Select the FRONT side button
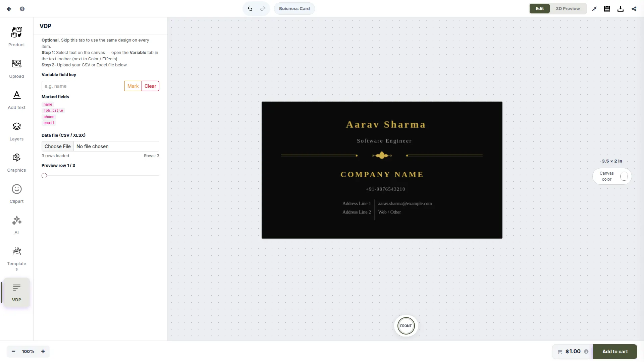644x362 pixels. click(x=406, y=326)
